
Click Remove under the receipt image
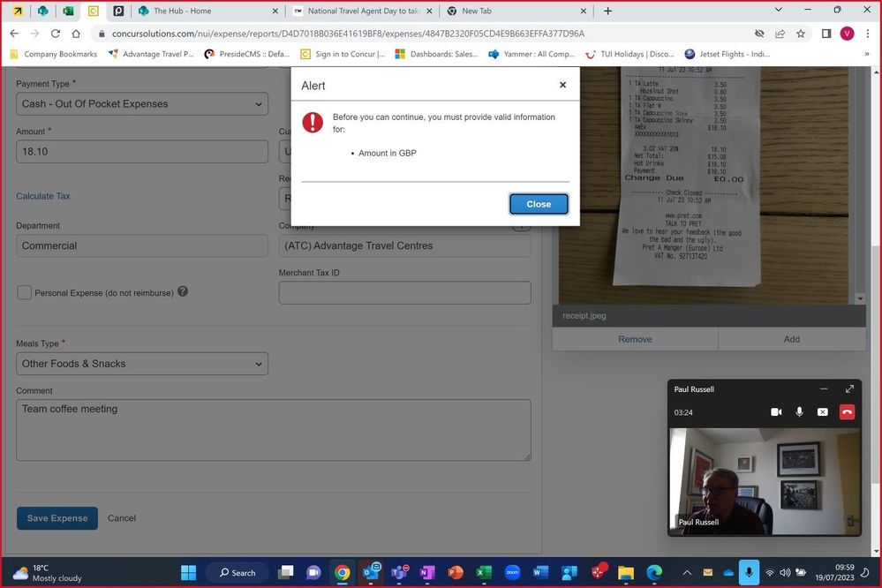pyautogui.click(x=635, y=339)
